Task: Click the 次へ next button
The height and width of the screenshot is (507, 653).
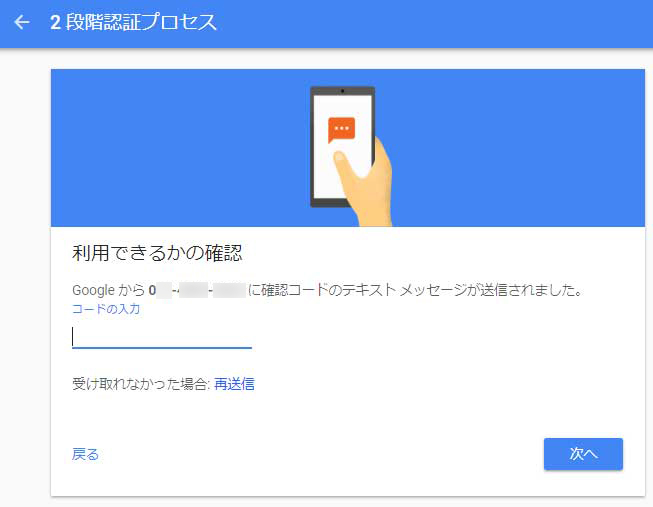Action: click(x=583, y=454)
